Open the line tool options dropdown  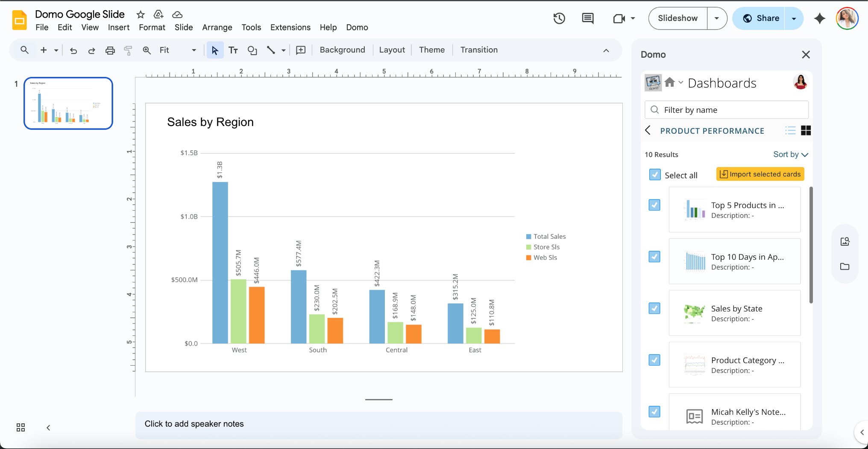(x=283, y=50)
